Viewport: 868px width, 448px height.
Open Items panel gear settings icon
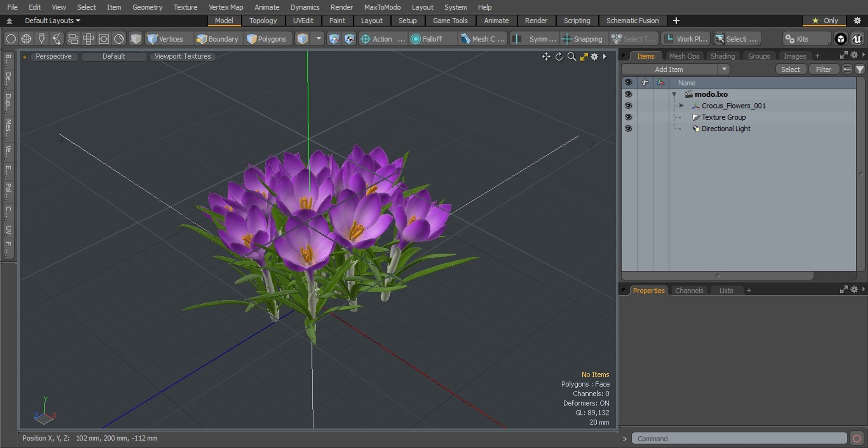pos(854,55)
